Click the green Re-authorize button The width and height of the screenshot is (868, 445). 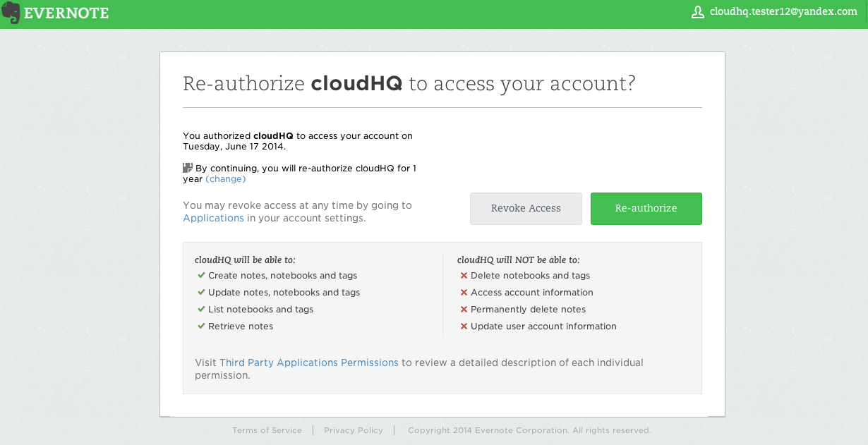pos(646,209)
